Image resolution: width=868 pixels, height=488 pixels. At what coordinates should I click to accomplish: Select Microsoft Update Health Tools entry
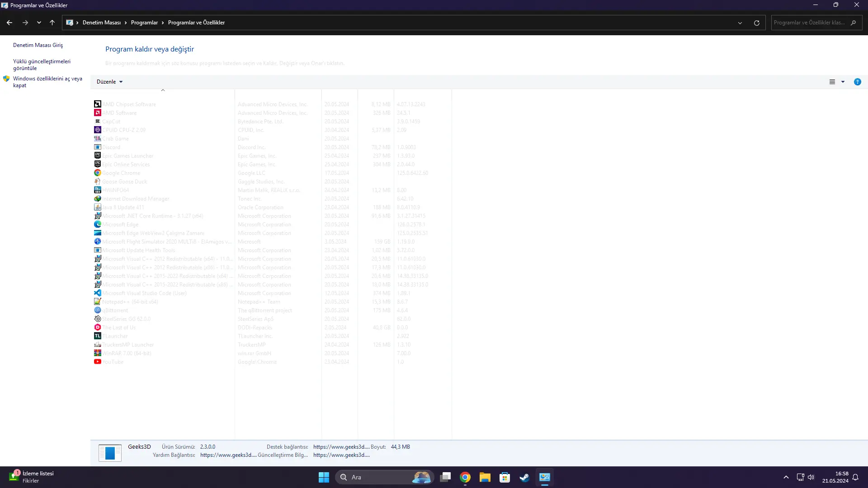click(x=138, y=250)
